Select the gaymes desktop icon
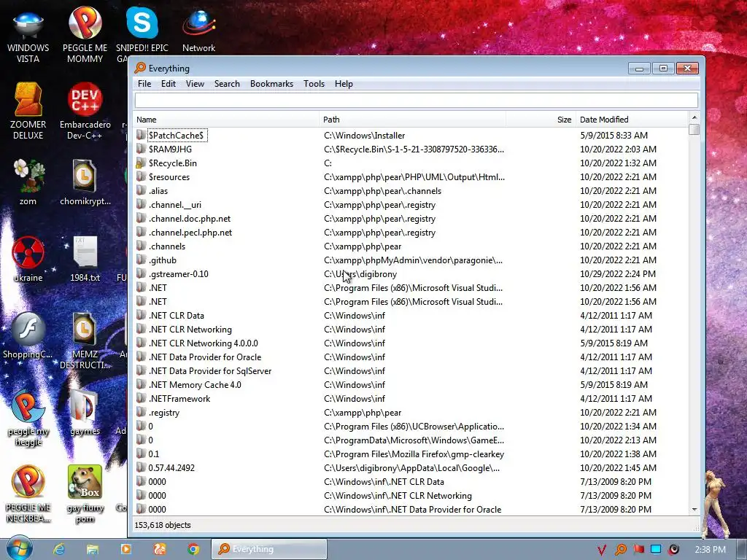Image resolution: width=747 pixels, height=560 pixels. pyautogui.click(x=85, y=412)
